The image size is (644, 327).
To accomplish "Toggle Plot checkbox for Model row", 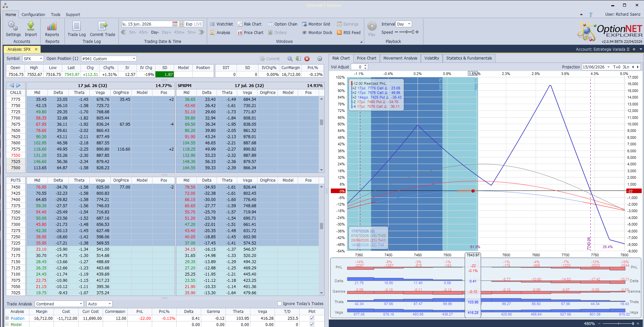I will point(312,324).
